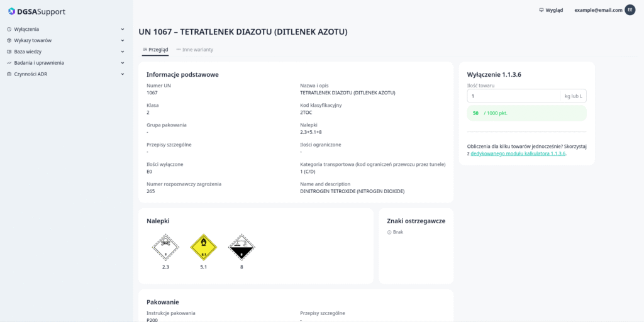Click the Wyłączenia sidebar icon
Screen dimensions: 644x322
pos(9,29)
